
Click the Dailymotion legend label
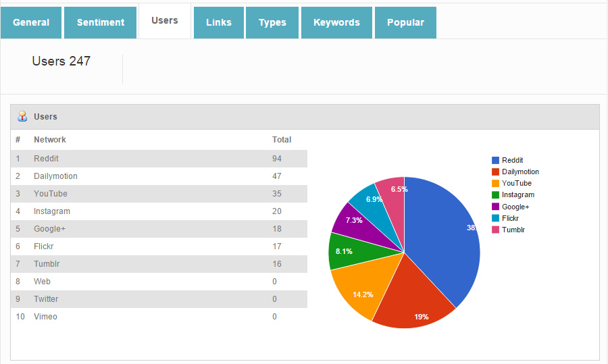pyautogui.click(x=520, y=172)
